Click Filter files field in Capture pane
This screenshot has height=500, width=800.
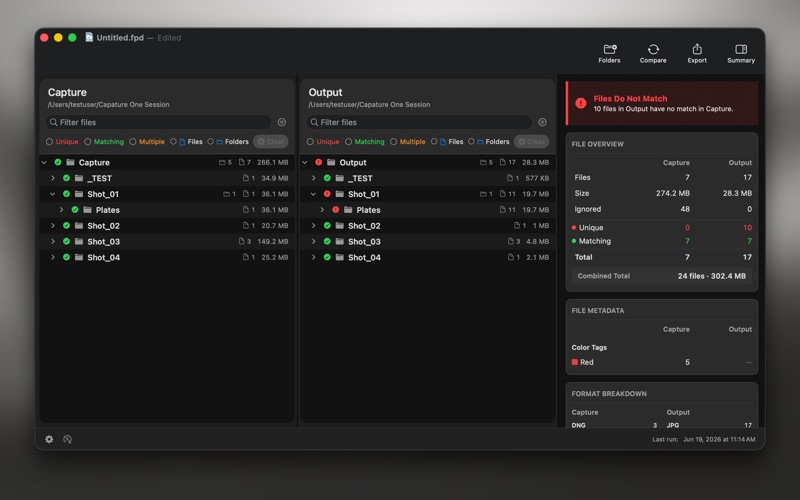pos(159,122)
